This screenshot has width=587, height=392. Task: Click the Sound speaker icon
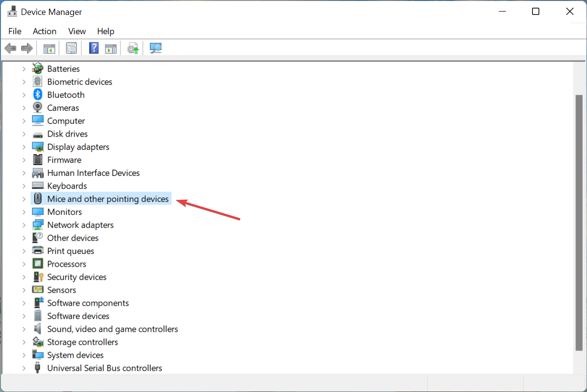38,328
